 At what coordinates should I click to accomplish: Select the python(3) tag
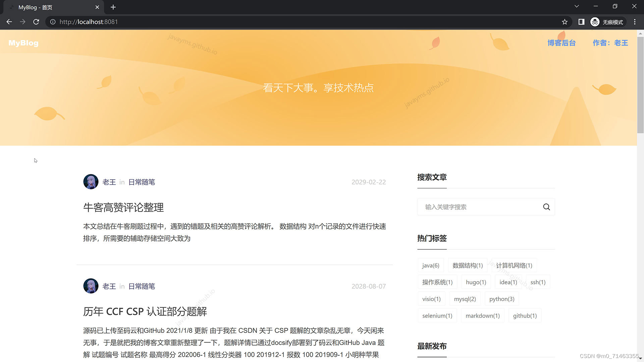pos(501,299)
